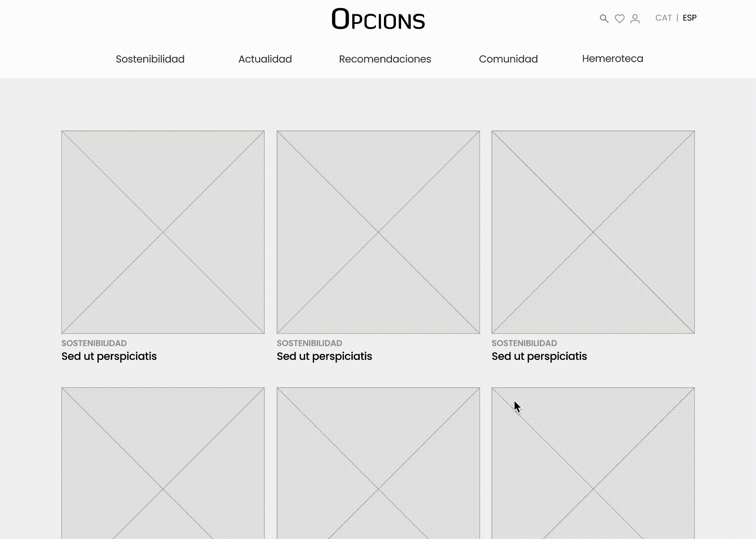Go home via the OPCIONS logo
Screen dimensions: 756x539
378,19
